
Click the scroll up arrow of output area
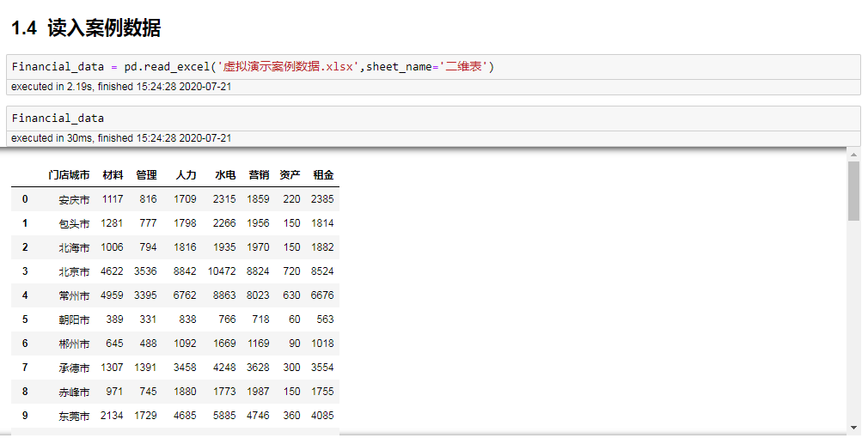pyautogui.click(x=853, y=155)
